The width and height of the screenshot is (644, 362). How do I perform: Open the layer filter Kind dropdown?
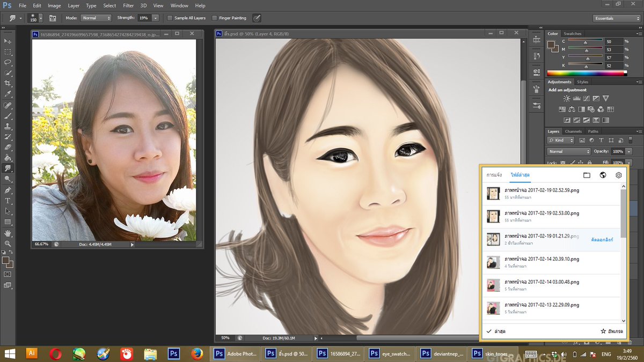[x=561, y=140]
